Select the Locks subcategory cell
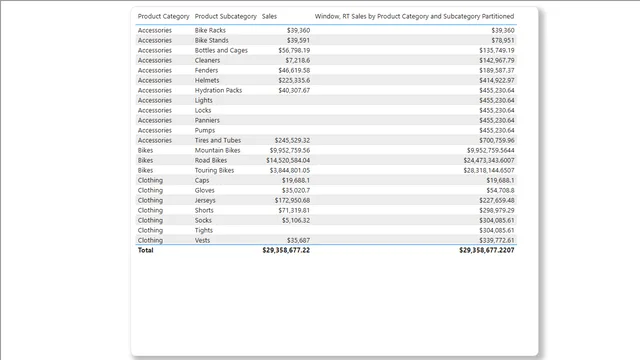The height and width of the screenshot is (360, 640). pyautogui.click(x=202, y=110)
